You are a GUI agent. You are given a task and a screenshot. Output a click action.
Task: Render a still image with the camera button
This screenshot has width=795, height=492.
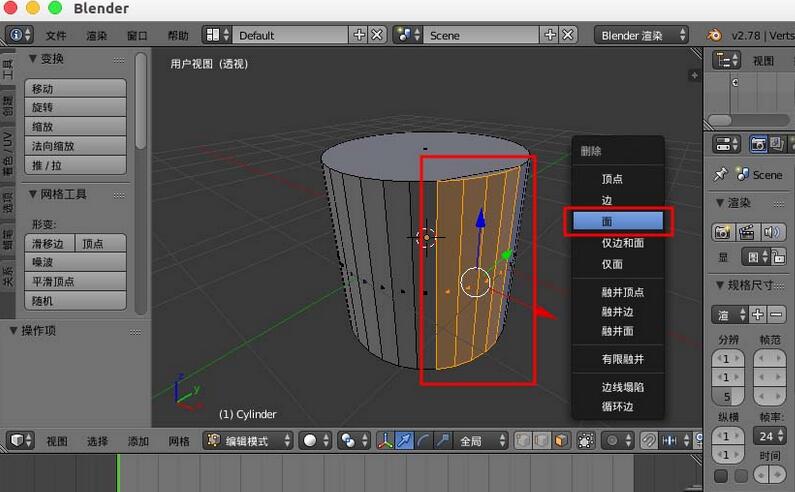[722, 232]
